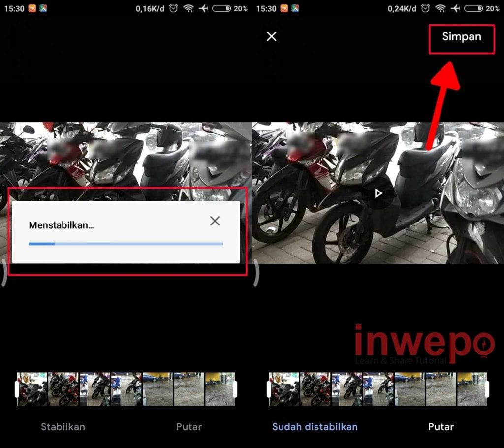Select the white Putar in the right screen
Image resolution: width=504 pixels, height=448 pixels.
(441, 427)
